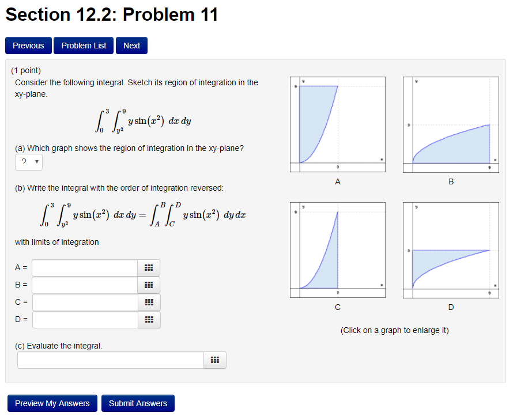Click the Previous problem button
Screen dimensions: 532x420
click(x=28, y=46)
